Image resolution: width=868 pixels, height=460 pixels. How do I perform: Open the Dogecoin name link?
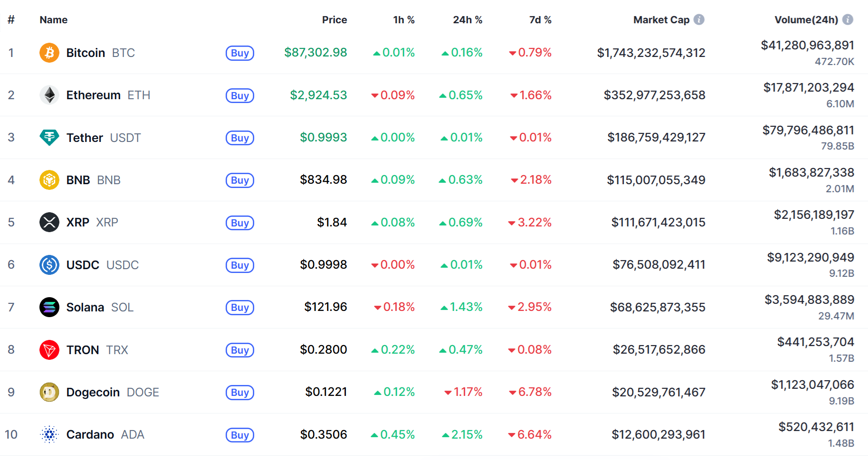[93, 393]
